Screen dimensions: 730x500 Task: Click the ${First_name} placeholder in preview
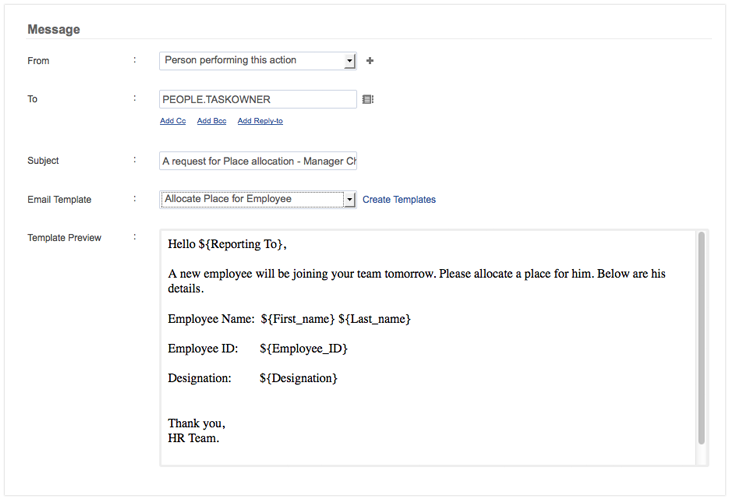click(x=297, y=319)
